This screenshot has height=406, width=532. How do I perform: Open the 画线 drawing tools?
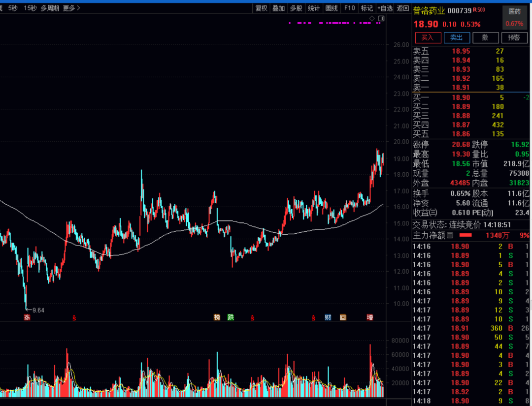point(332,8)
